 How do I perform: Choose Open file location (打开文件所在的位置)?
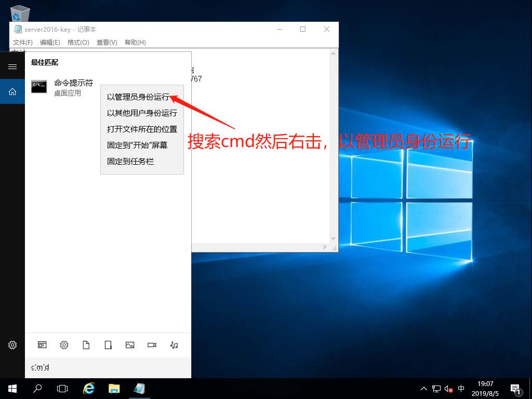[142, 129]
